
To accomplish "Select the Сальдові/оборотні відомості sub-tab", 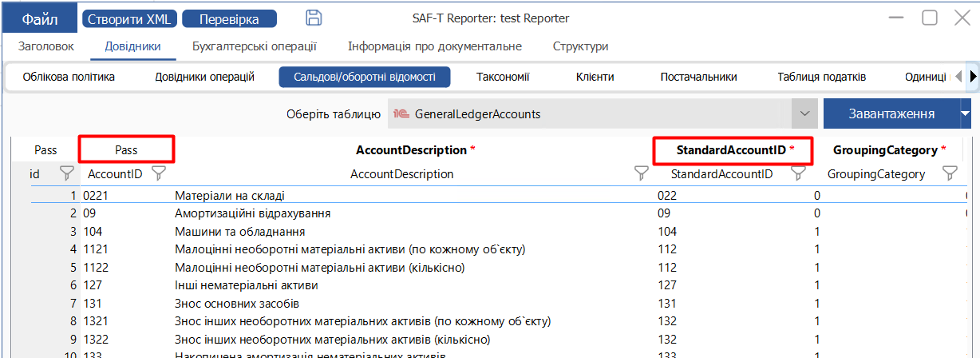I will click(365, 78).
